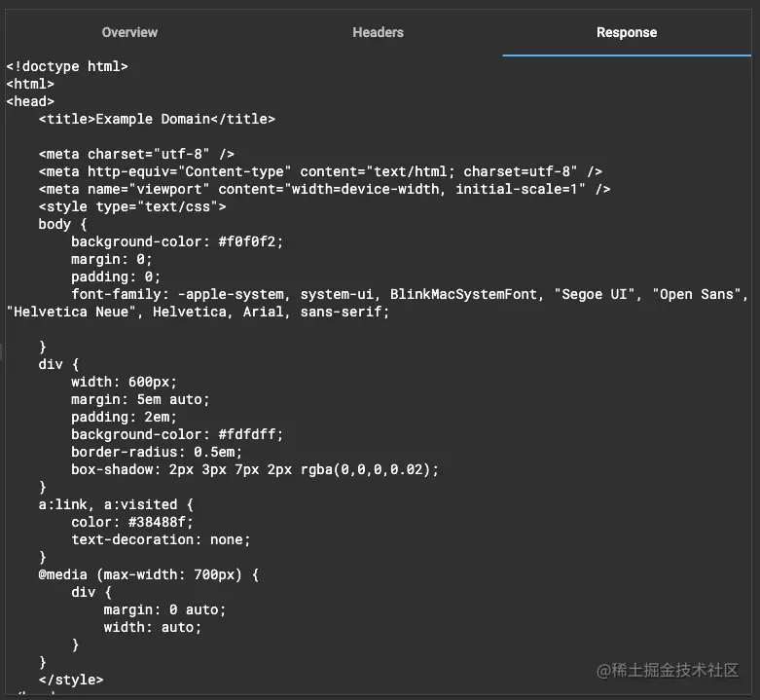Click the meta http-equiv Content-type line
Viewport: 760px width, 700px height.
tap(320, 171)
